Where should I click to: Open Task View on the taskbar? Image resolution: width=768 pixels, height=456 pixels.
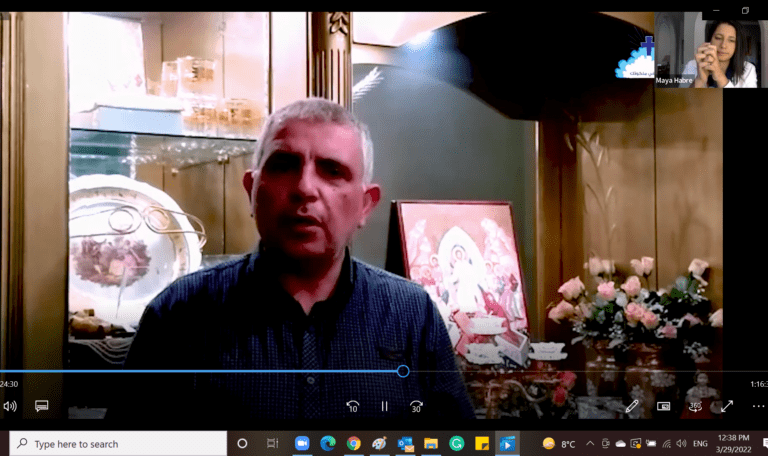pos(272,444)
